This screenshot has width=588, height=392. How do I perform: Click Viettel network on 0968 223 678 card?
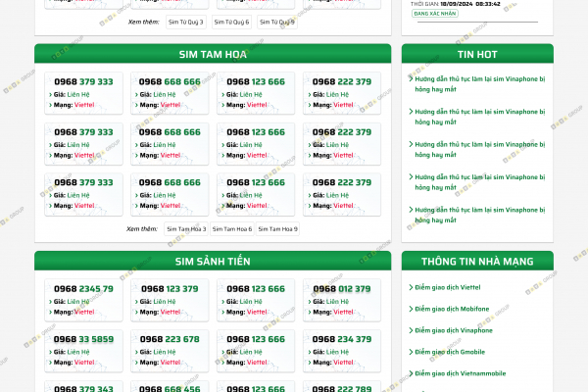[171, 363]
